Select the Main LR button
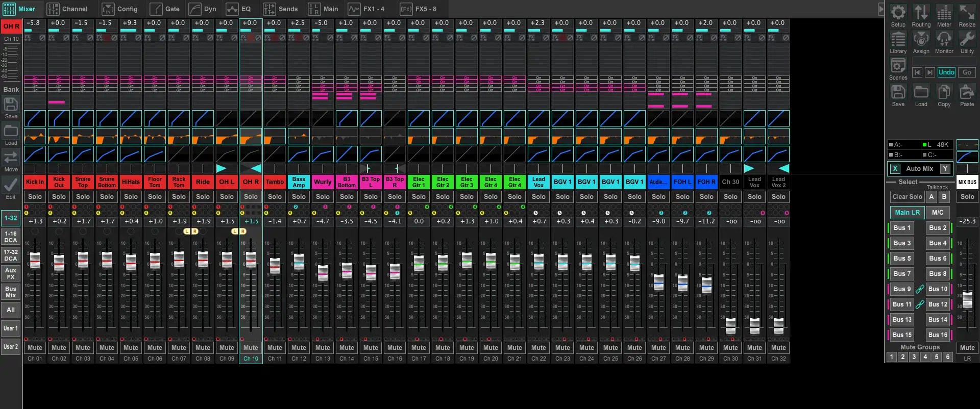Image resolution: width=980 pixels, height=409 pixels. click(907, 213)
